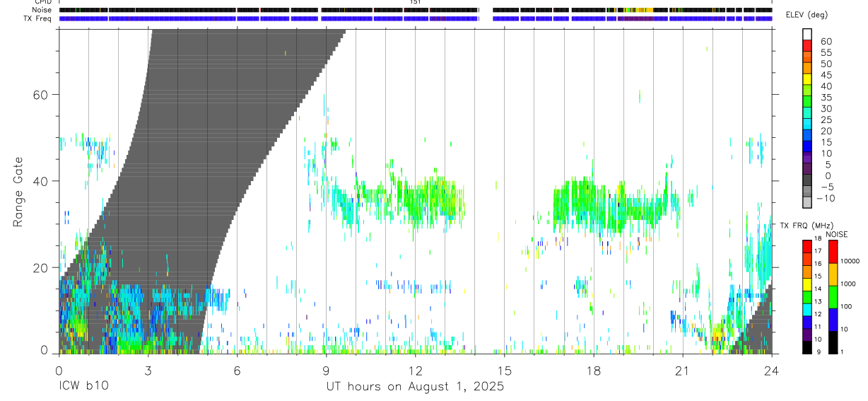Click the 55 label on ELEV colorbar
Screen dimensions: 868x401
coord(826,53)
